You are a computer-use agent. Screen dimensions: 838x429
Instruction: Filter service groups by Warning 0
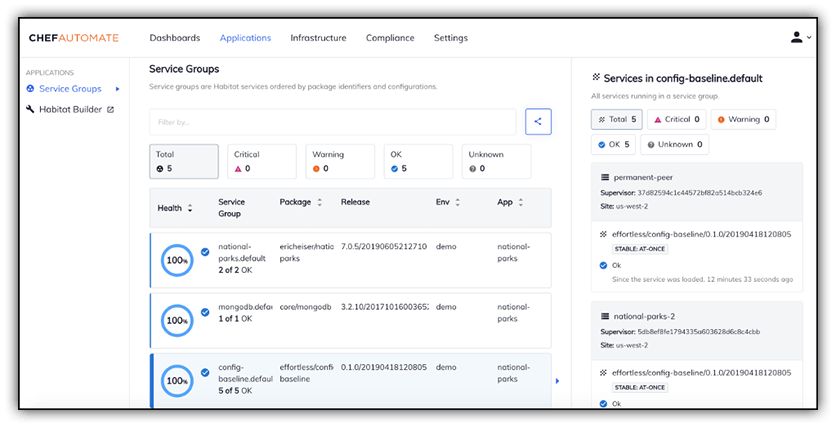click(340, 161)
